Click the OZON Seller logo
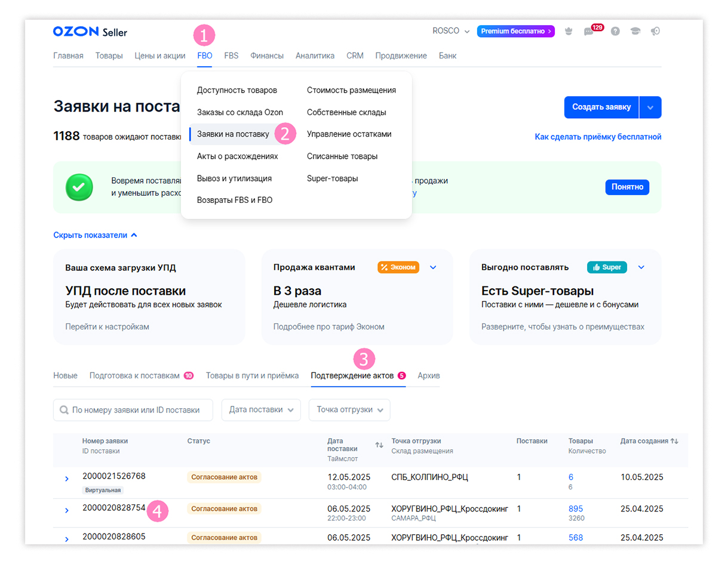The height and width of the screenshot is (564, 728). (x=90, y=32)
